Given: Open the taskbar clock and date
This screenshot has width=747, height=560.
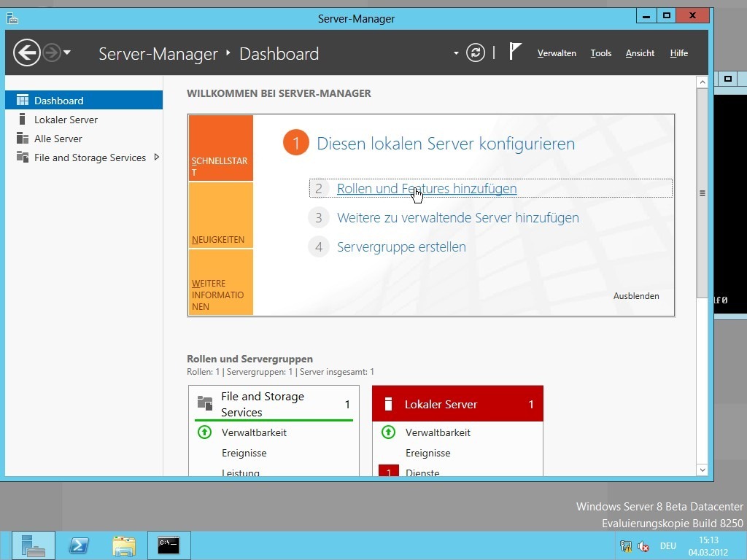Looking at the screenshot, I should (708, 546).
